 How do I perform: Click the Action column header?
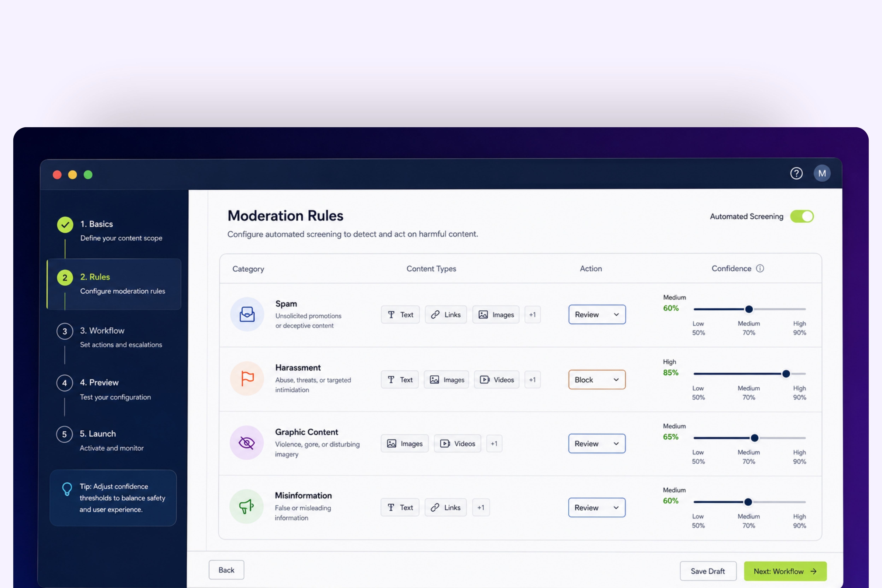coord(591,269)
